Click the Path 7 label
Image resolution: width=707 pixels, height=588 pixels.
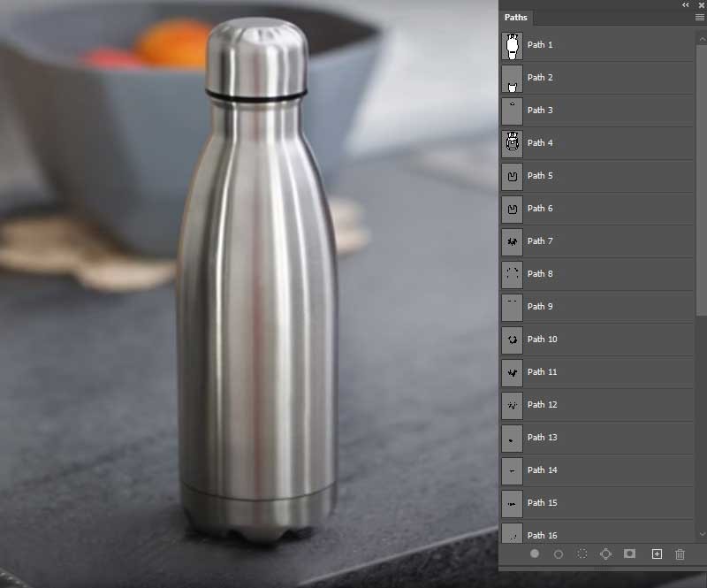(540, 241)
